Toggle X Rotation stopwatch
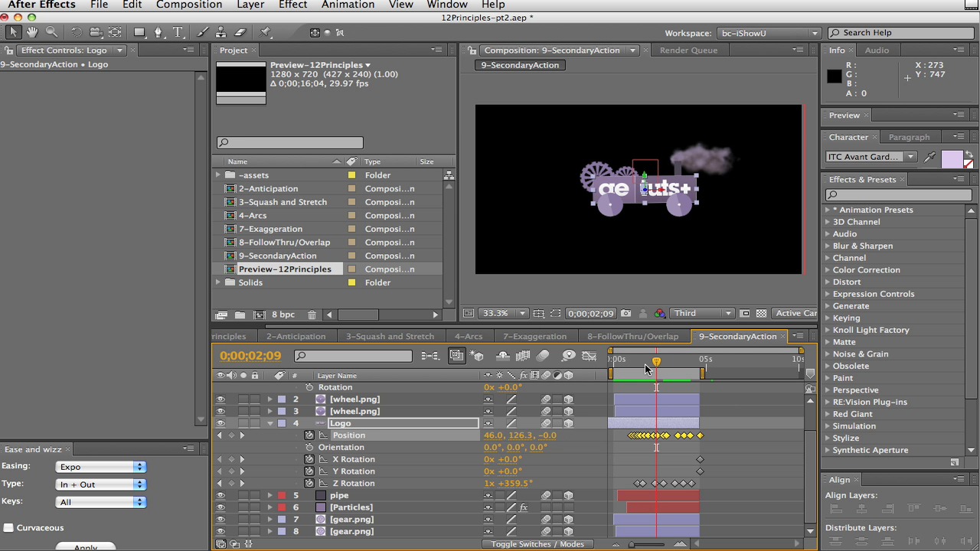Screen dimensions: 980x551 (x=309, y=459)
